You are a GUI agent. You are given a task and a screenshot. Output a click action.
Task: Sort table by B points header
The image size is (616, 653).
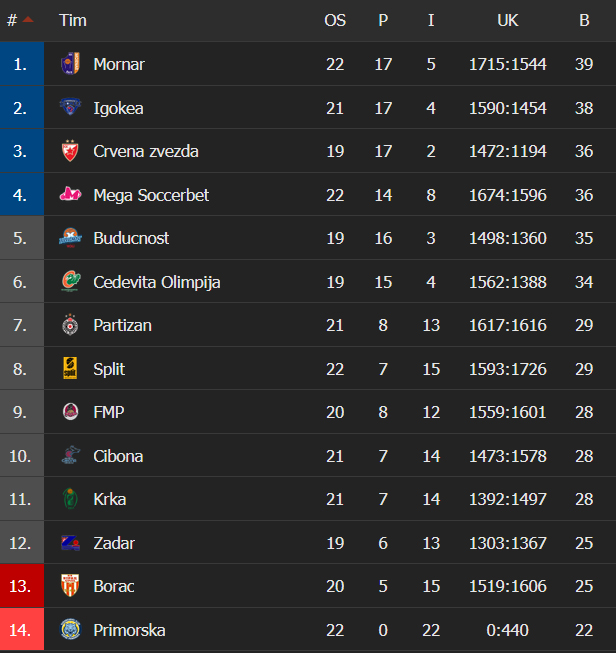(x=584, y=20)
